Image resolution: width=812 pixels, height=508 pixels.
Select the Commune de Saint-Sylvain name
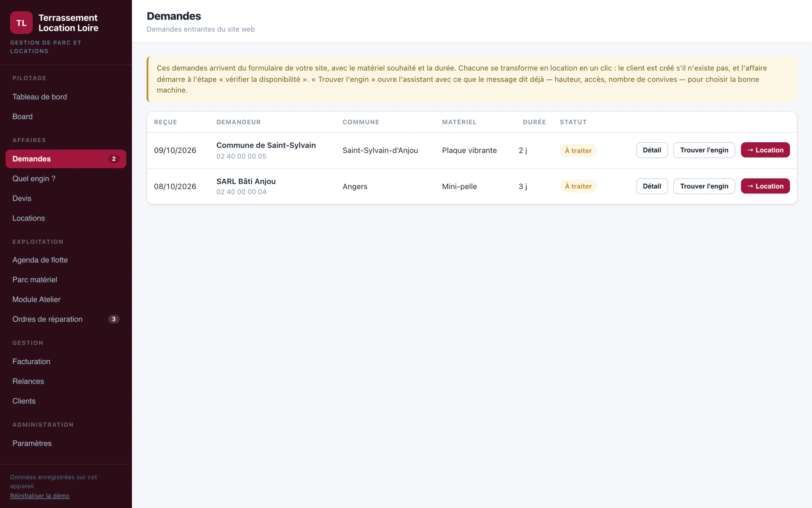point(266,145)
